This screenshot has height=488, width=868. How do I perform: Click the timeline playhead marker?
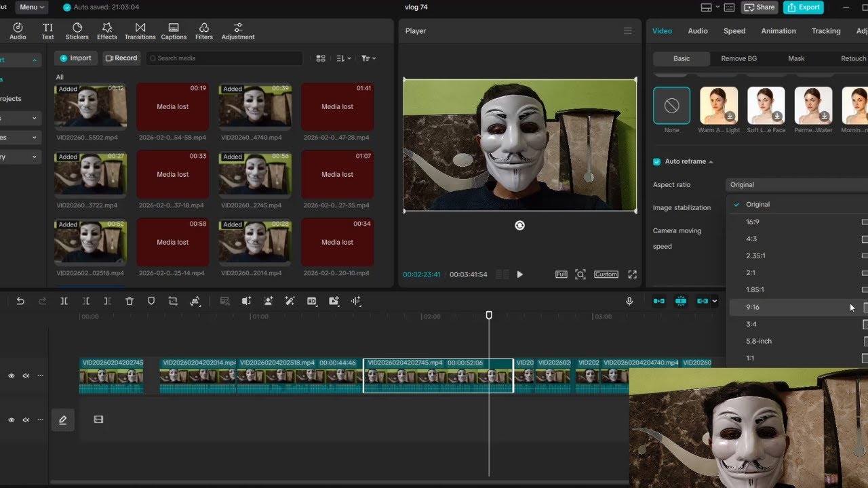[489, 315]
